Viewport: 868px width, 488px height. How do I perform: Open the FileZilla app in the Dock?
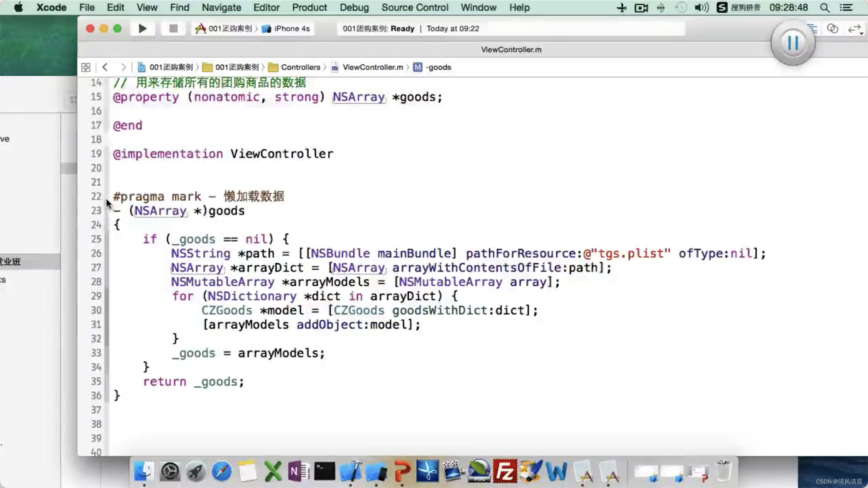point(505,471)
